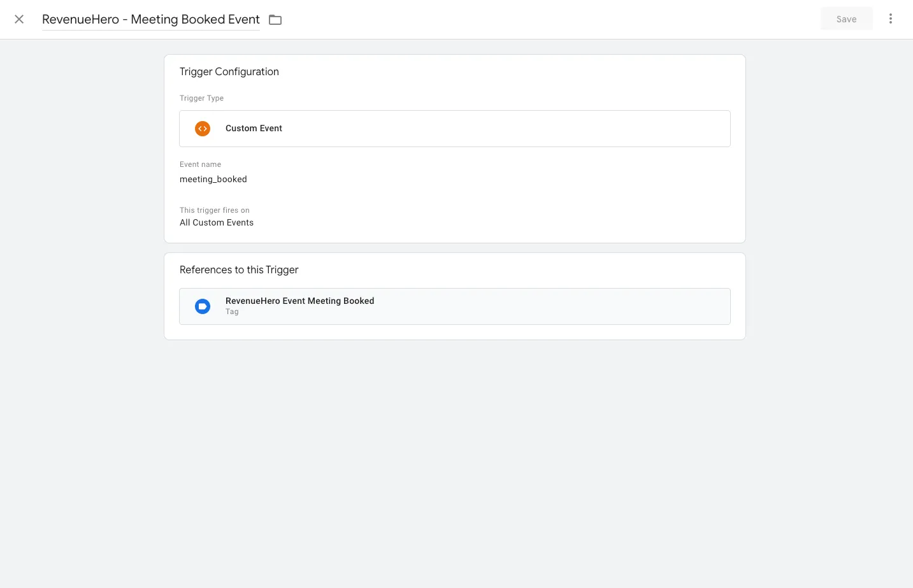Click the Trigger Type label
Viewport: 913px width, 588px height.
[x=201, y=98]
